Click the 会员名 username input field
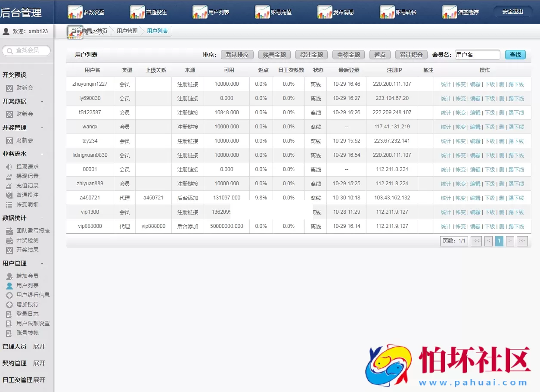The width and height of the screenshot is (540, 392). point(477,55)
